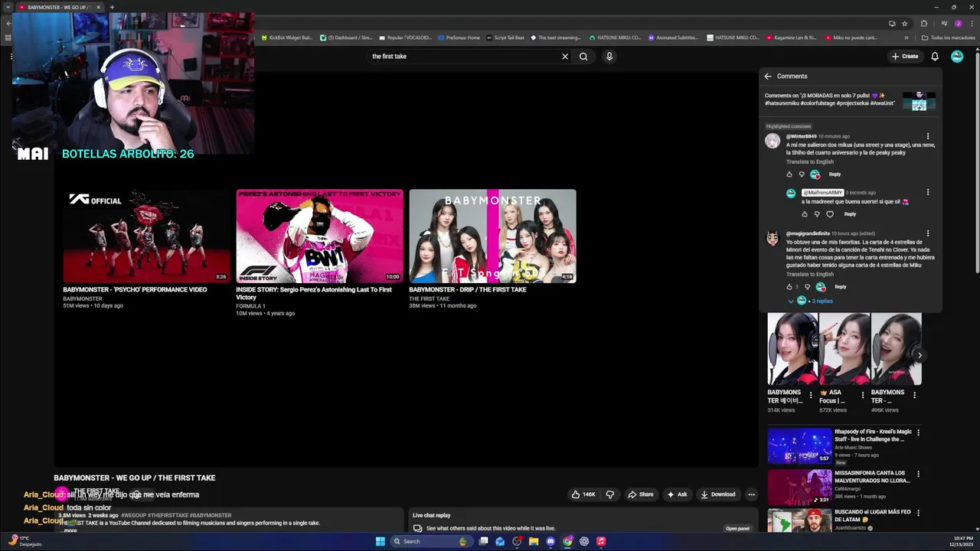The image size is (980, 551).
Task: Open Apple Music from taskbar
Action: coord(601,541)
